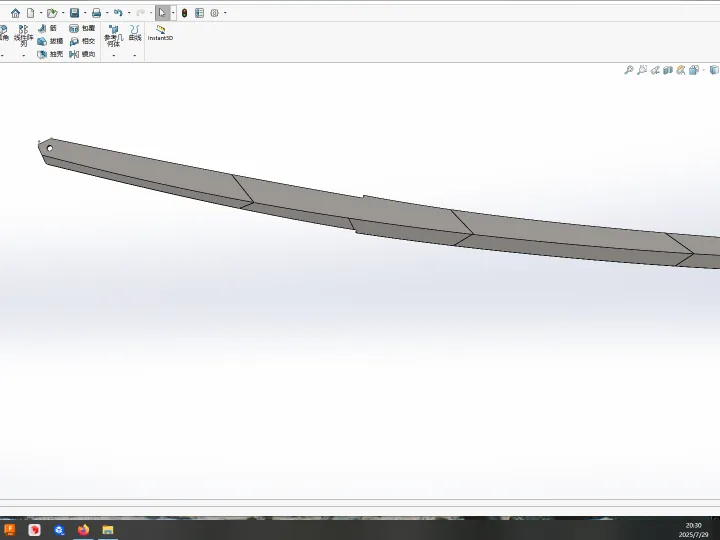Open an existing file
Screen dimensions: 720x540
[x=52, y=13]
